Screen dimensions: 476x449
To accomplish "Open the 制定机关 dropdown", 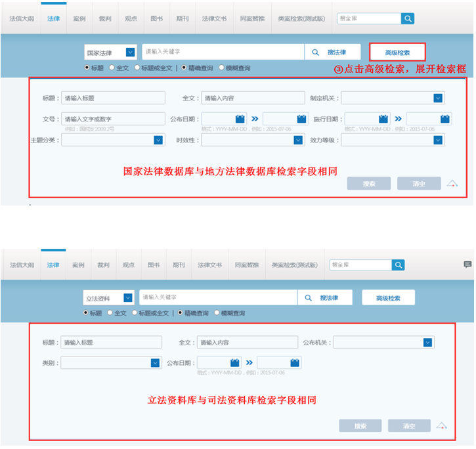I will (438, 98).
